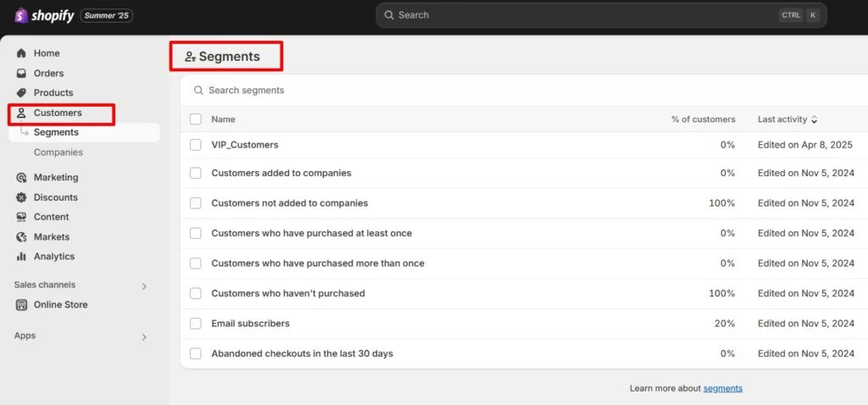This screenshot has height=405, width=868.
Task: Open the VIP_Customers segment
Action: click(245, 145)
